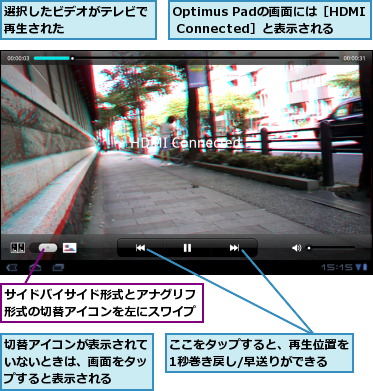Tap the playback position knob
Image resolution: width=373 pixels, height=391 pixels.
(72, 59)
